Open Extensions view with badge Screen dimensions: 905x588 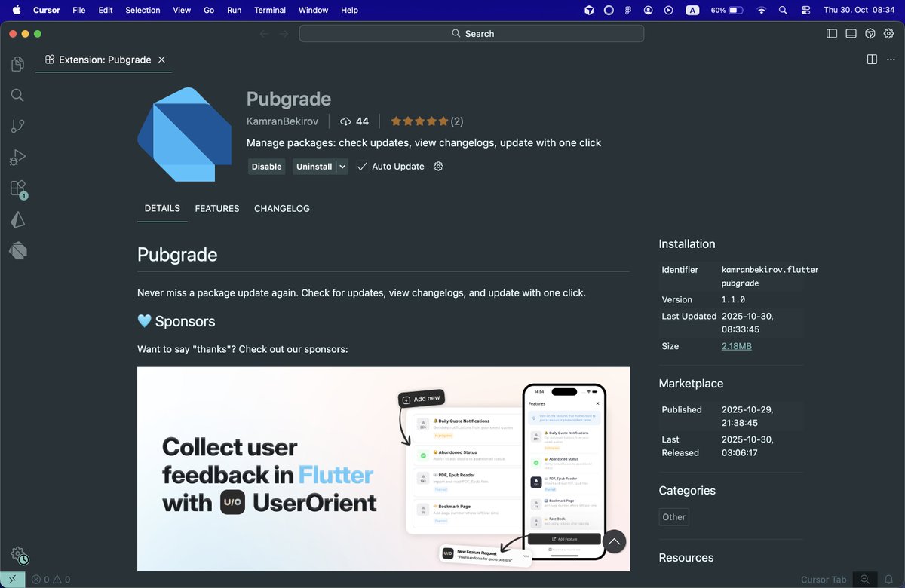click(x=17, y=188)
